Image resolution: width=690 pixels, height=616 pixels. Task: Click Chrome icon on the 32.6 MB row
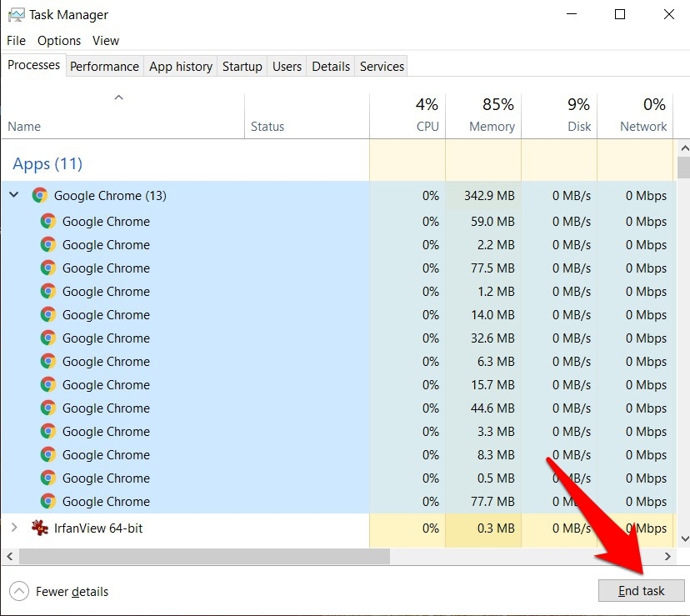[x=48, y=338]
